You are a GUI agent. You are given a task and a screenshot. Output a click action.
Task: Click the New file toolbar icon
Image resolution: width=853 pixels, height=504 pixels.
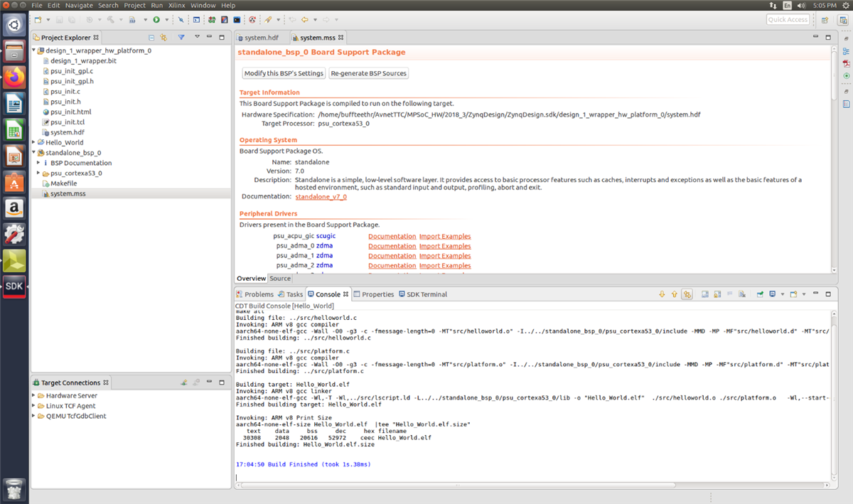pos(38,20)
